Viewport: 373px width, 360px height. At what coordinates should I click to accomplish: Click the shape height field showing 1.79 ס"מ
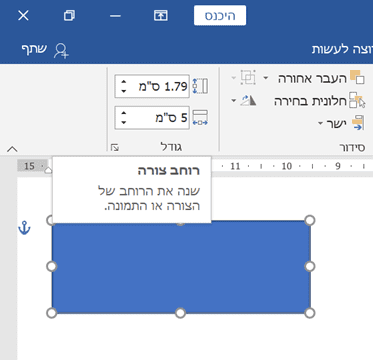(x=152, y=86)
